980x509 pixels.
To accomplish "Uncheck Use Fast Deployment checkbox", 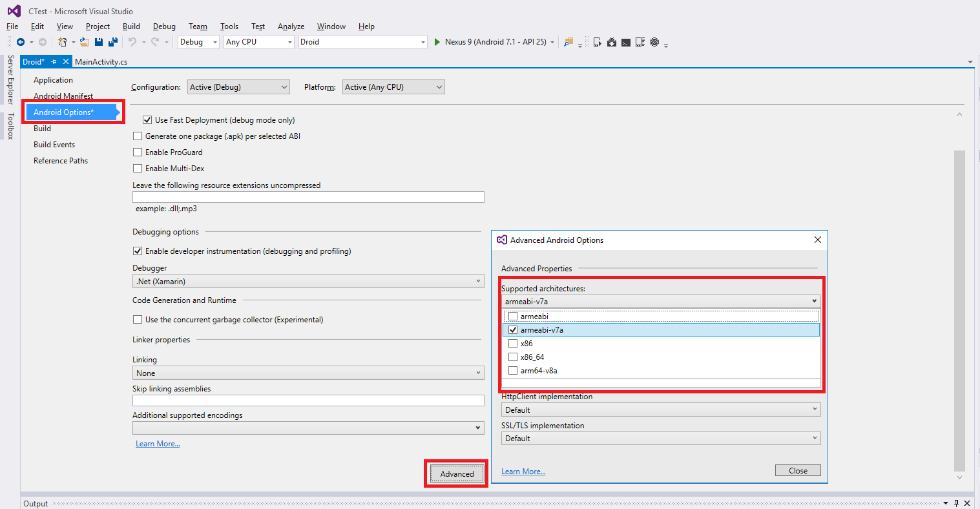I will click(x=147, y=120).
